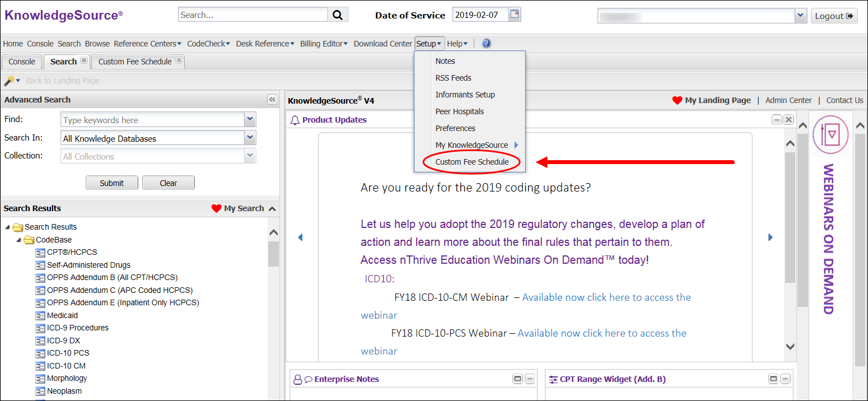Choose Preferences in Setup menu
The width and height of the screenshot is (868, 401).
[455, 128]
